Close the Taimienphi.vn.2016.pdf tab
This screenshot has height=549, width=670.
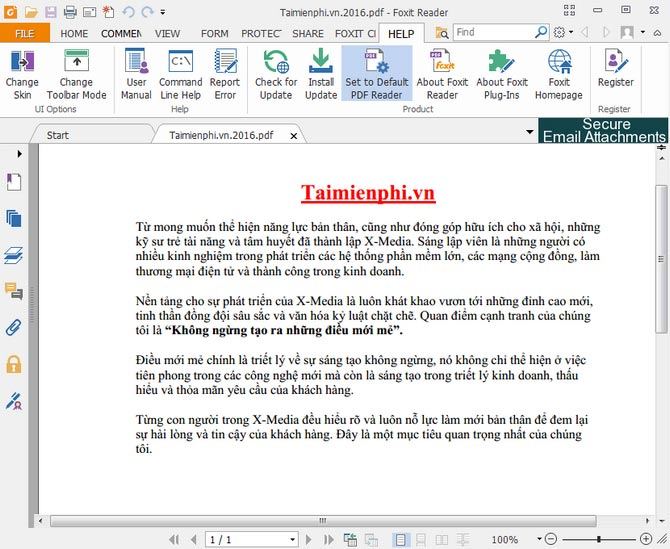coord(294,136)
